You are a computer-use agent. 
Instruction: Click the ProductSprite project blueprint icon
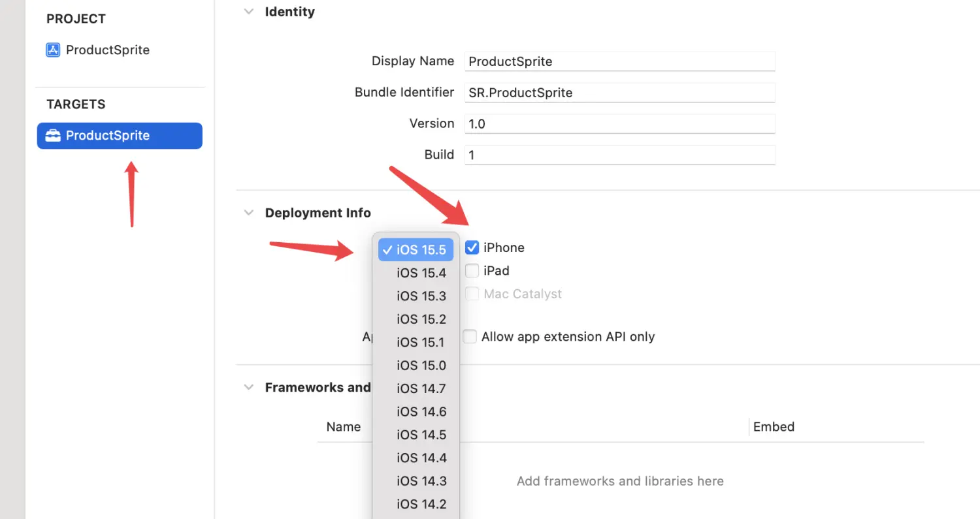[53, 50]
